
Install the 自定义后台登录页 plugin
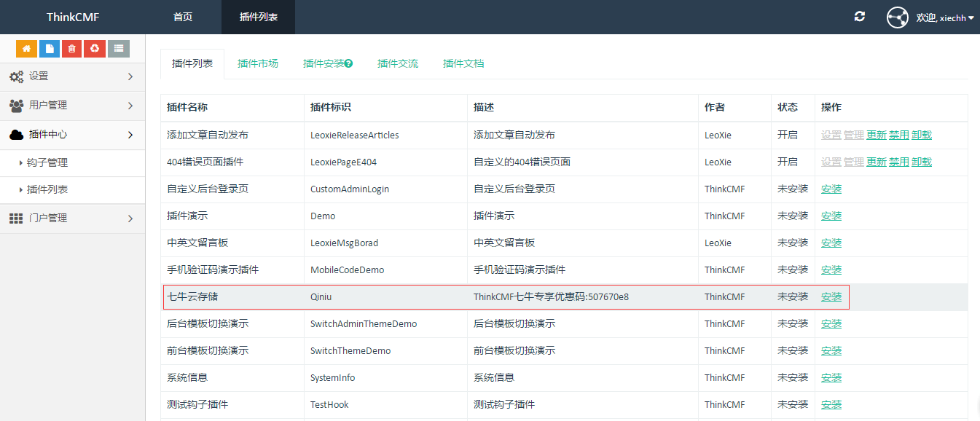(x=831, y=189)
